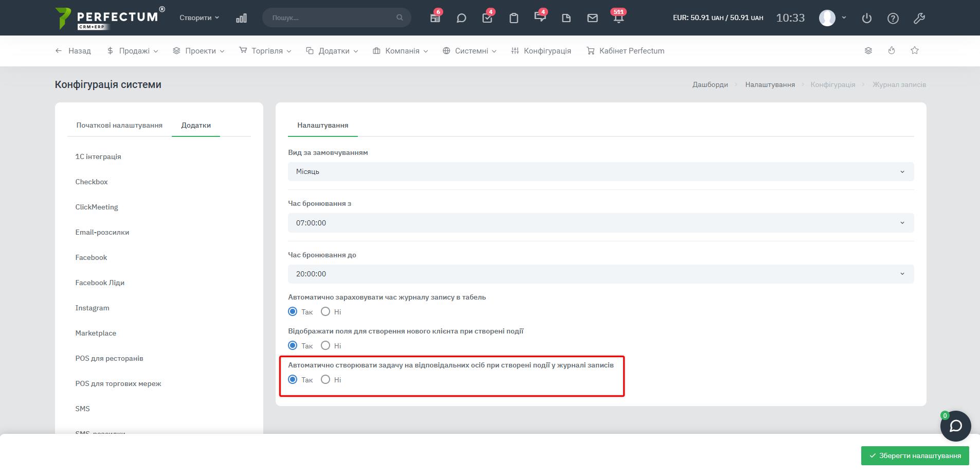Click the wrench settings icon
980x474 pixels.
pyautogui.click(x=919, y=18)
